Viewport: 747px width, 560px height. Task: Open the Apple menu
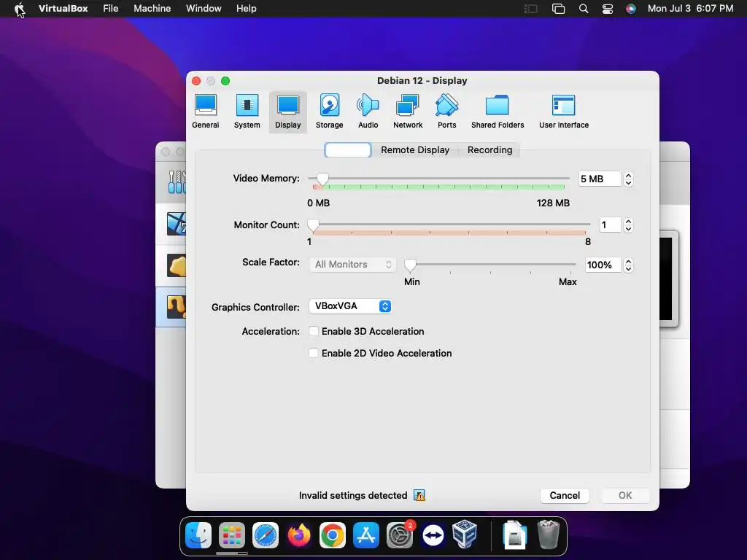pos(20,8)
